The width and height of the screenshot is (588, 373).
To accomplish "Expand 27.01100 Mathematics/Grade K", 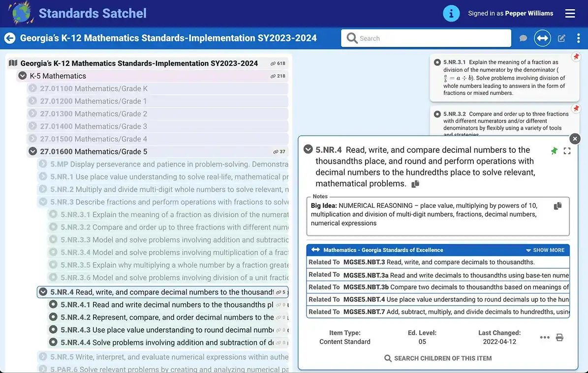I will [32, 88].
